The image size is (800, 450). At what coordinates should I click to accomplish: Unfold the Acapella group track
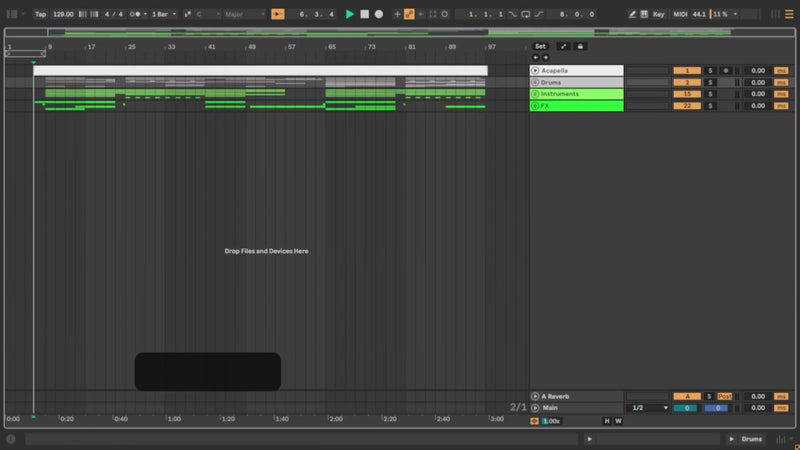point(535,71)
